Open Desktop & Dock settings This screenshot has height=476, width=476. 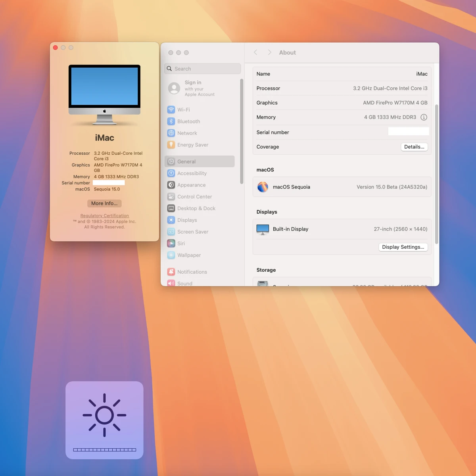pos(200,208)
